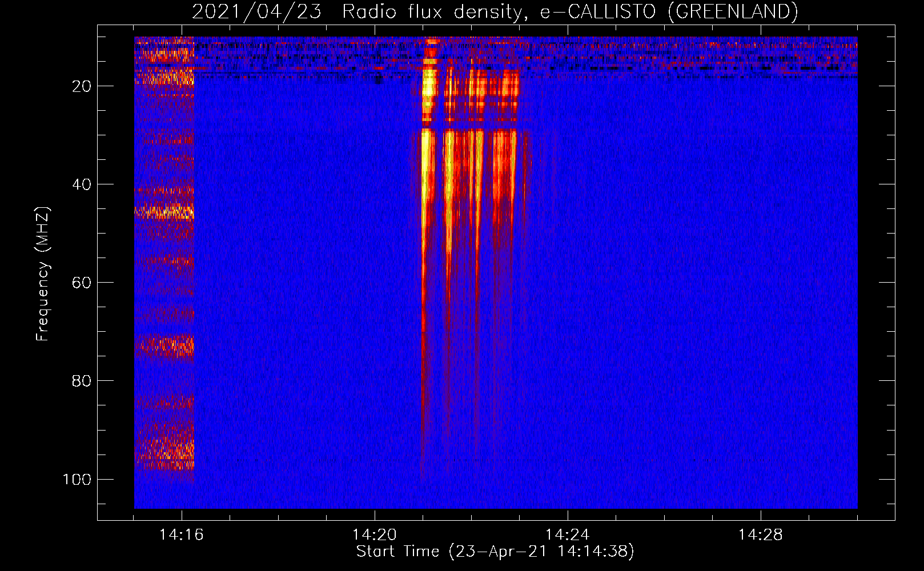Click the 80 MHz frequency tick label
The image size is (924, 571).
[82, 381]
